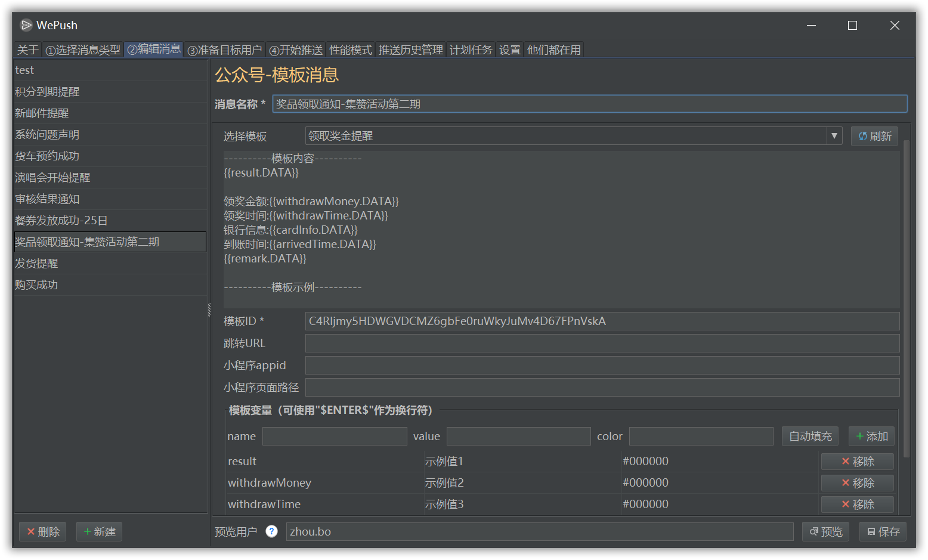928x560 pixels.
Task: Click the 新建 button
Action: (x=99, y=531)
